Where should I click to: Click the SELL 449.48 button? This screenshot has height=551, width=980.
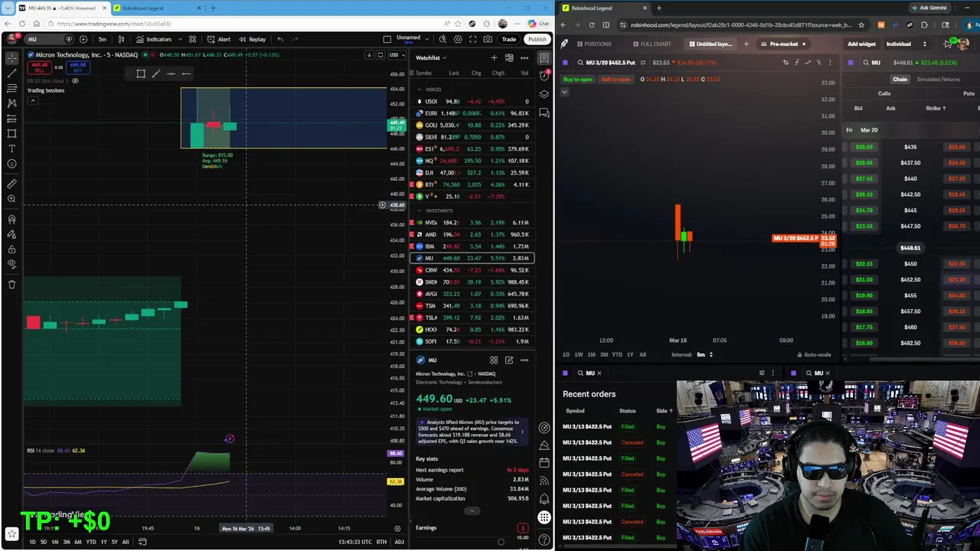pyautogui.click(x=39, y=67)
